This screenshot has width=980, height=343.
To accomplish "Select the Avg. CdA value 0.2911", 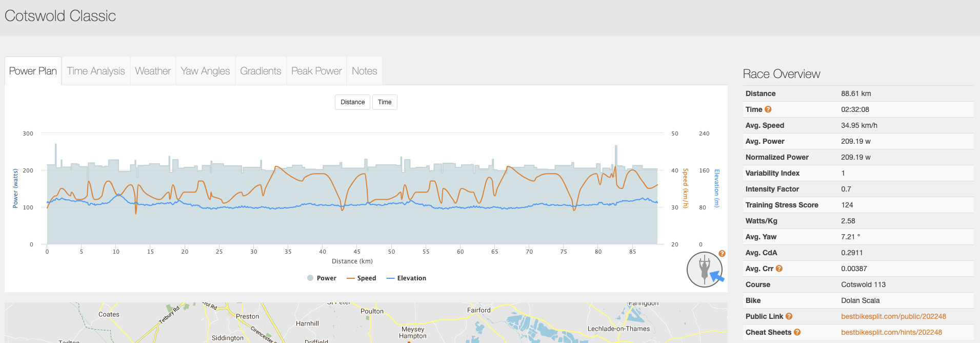I will 852,253.
